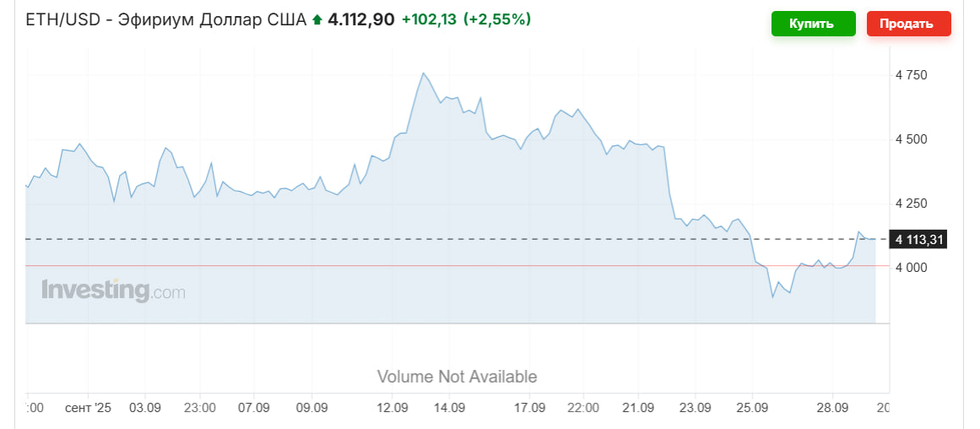
Task: Click the 4 750 price axis label
Action: 911,75
